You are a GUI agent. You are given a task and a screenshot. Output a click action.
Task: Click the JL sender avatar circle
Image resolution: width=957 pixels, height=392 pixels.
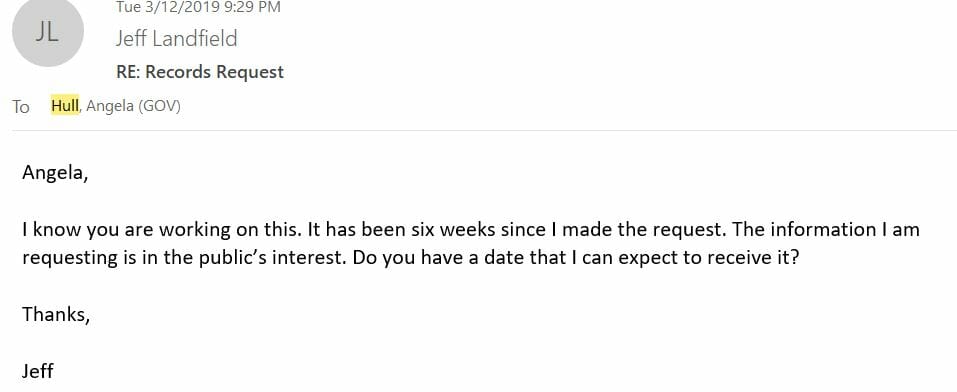tap(48, 32)
